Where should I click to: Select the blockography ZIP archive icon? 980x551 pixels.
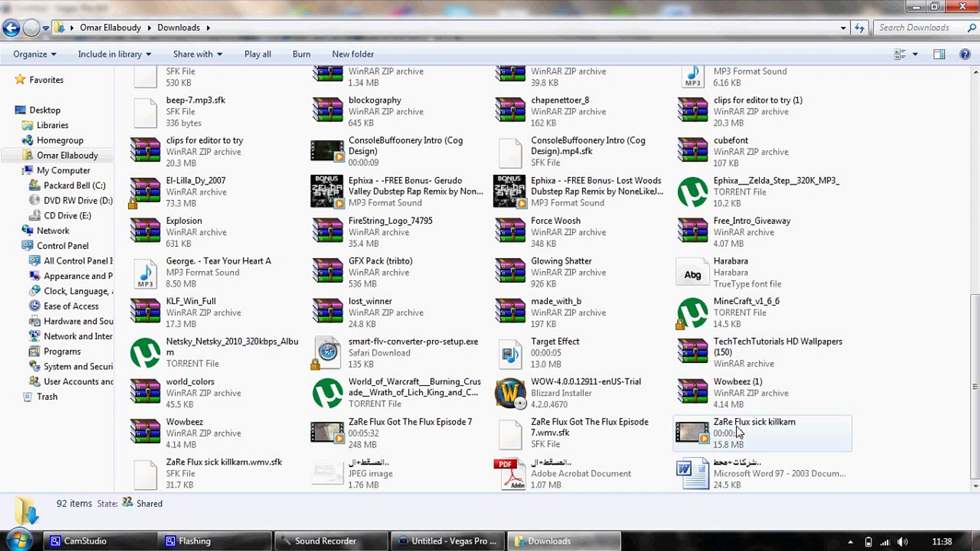click(x=328, y=110)
